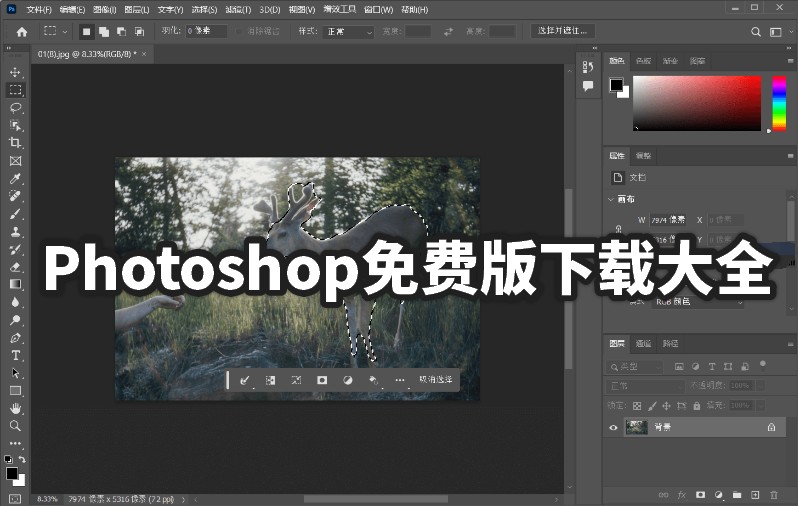
Task: Open the Layers panel options menu
Action: point(791,344)
